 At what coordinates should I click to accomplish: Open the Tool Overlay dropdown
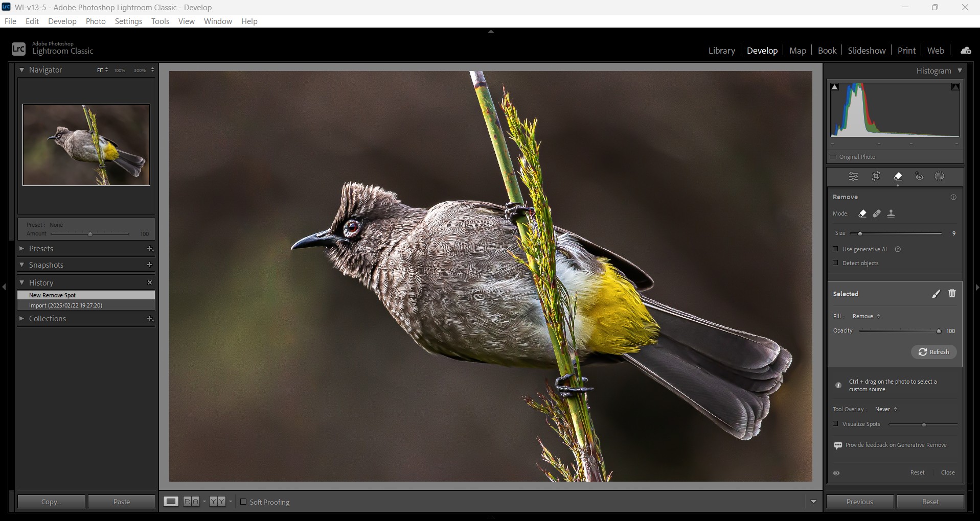click(885, 410)
